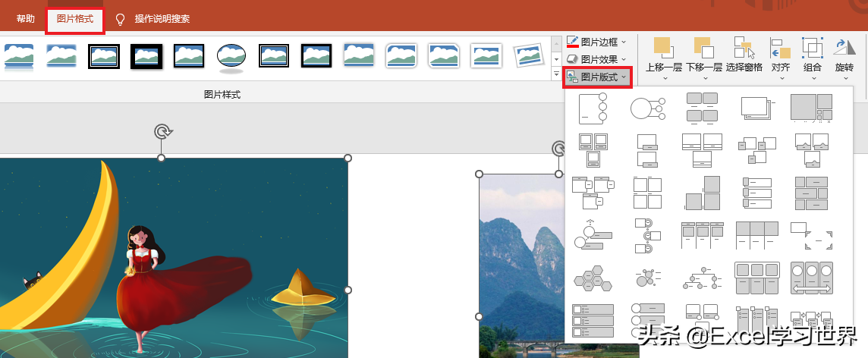The height and width of the screenshot is (358, 868).
Task: Expand the 旋转 dropdown arrow
Action: tap(845, 79)
